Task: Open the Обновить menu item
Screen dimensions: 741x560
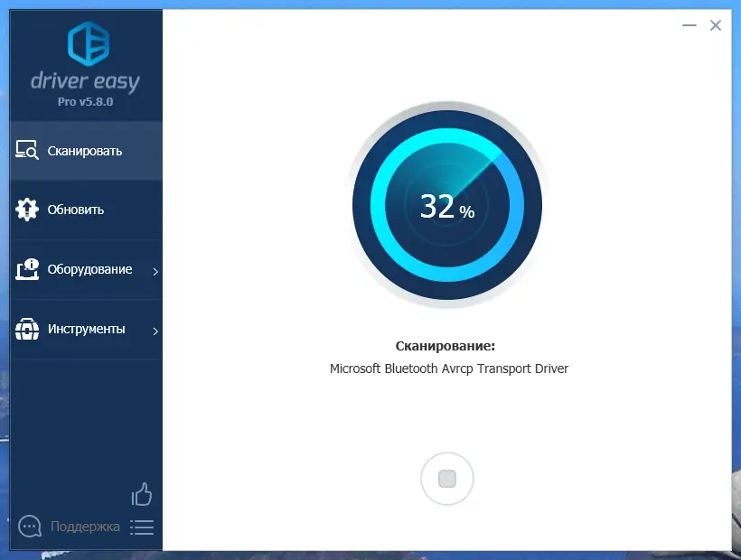Action: (86, 210)
